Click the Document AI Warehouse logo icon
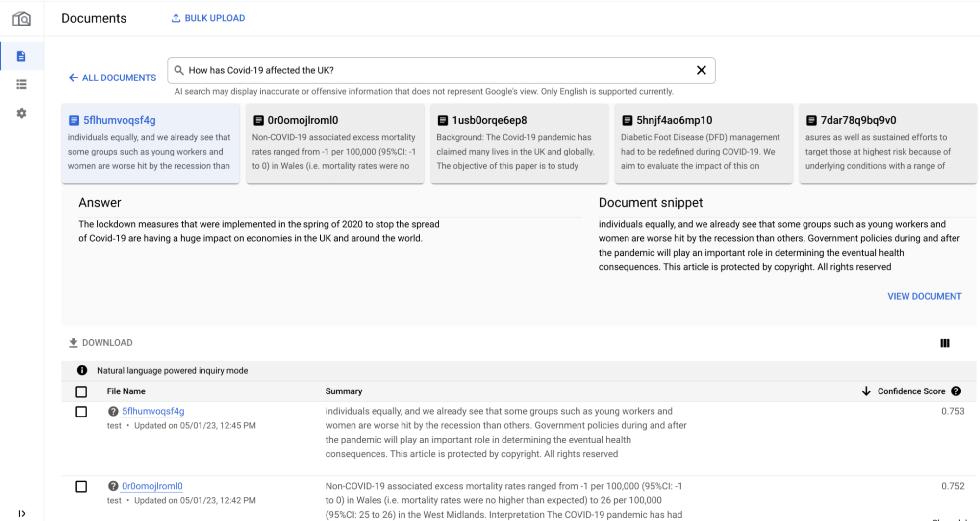 [21, 19]
